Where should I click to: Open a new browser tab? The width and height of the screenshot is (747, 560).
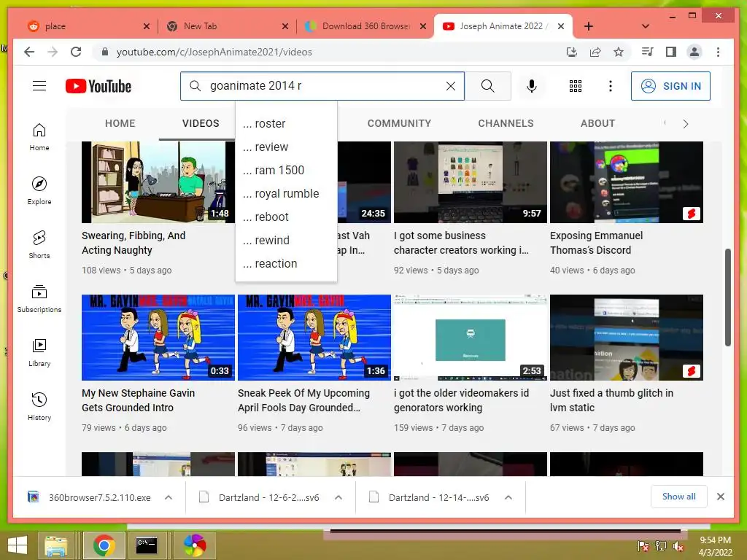589,26
